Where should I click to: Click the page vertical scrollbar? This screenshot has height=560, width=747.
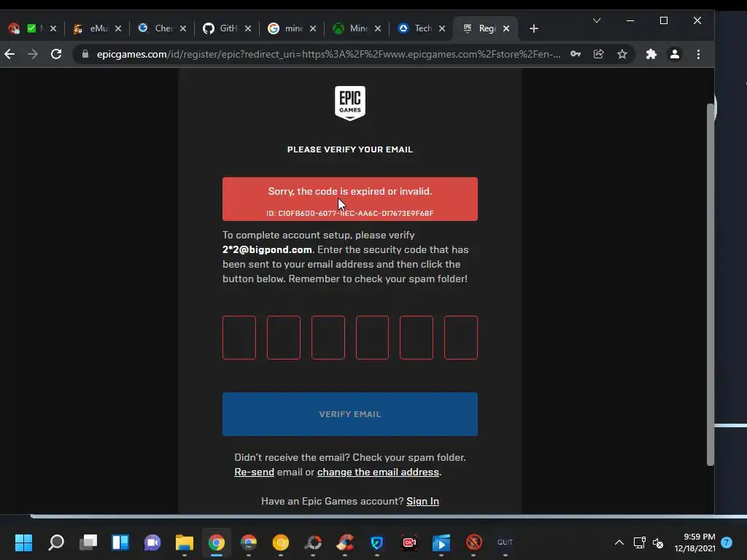711,284
